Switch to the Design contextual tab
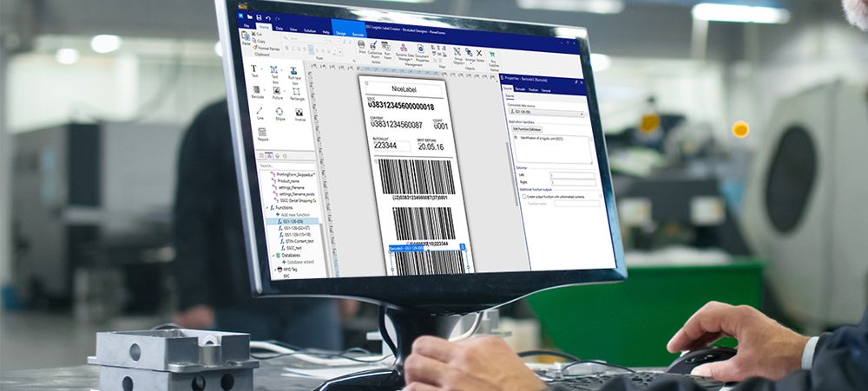Viewport: 868px width, 391px height. coord(340,33)
